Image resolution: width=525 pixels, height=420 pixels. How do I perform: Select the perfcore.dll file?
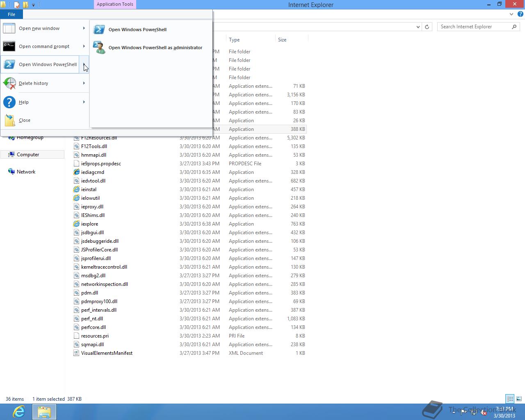click(x=94, y=327)
